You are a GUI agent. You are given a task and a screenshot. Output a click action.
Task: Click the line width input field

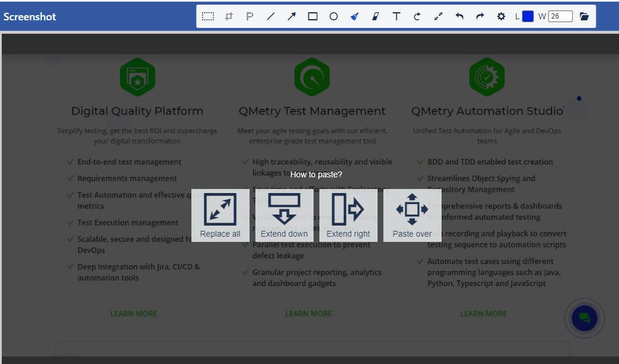pyautogui.click(x=560, y=16)
